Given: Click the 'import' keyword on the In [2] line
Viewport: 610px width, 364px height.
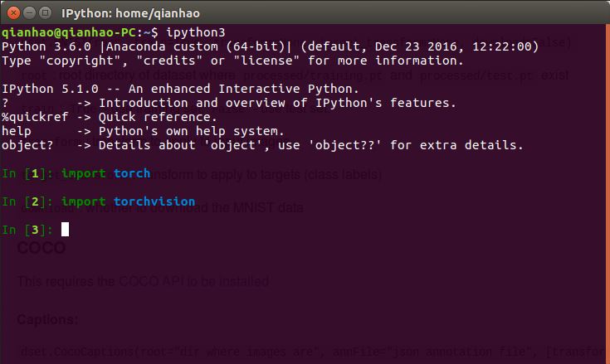Looking at the screenshot, I should (x=83, y=201).
